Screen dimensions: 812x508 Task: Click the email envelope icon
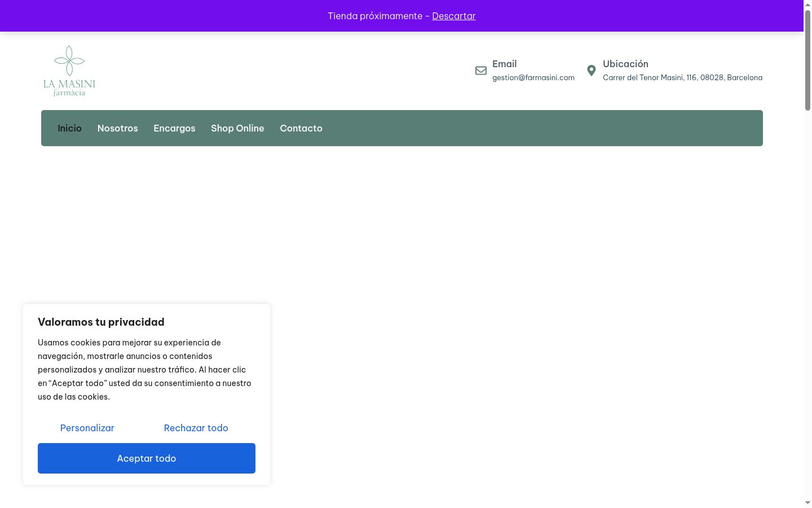click(x=481, y=71)
